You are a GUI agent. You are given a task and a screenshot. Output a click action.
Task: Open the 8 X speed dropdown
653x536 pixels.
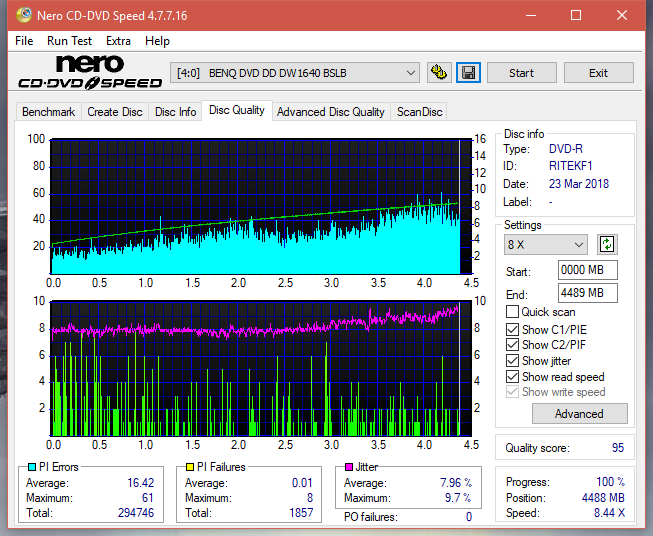point(546,244)
